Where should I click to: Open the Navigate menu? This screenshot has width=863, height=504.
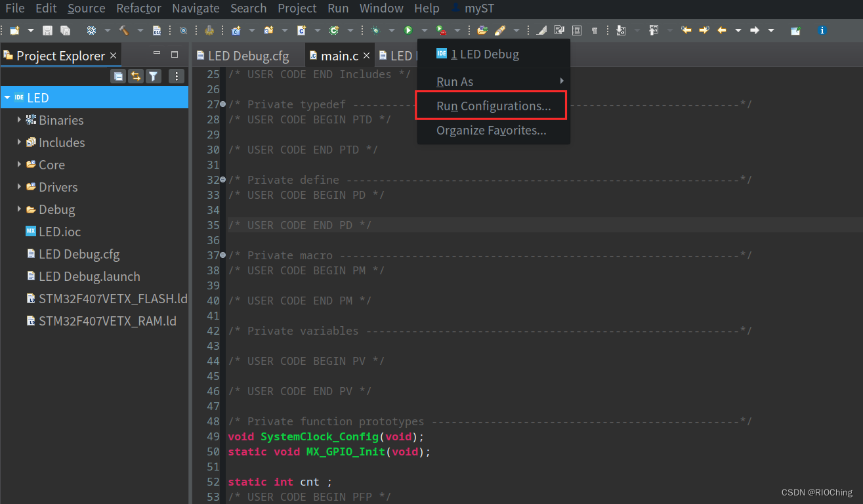pyautogui.click(x=196, y=9)
